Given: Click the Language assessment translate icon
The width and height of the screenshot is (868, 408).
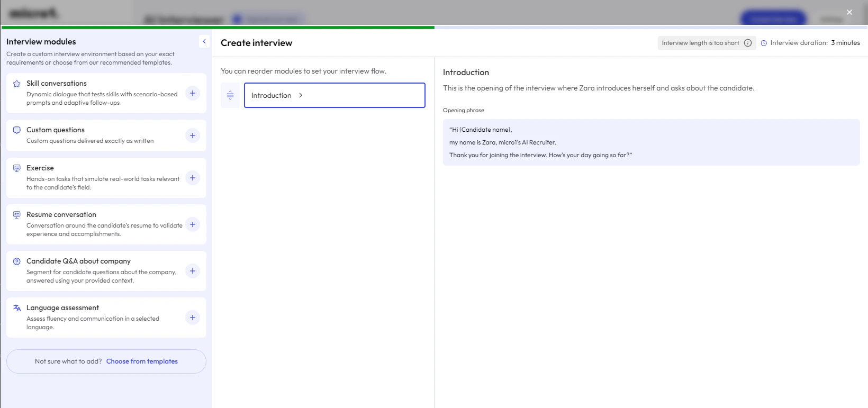Looking at the screenshot, I should 17,308.
